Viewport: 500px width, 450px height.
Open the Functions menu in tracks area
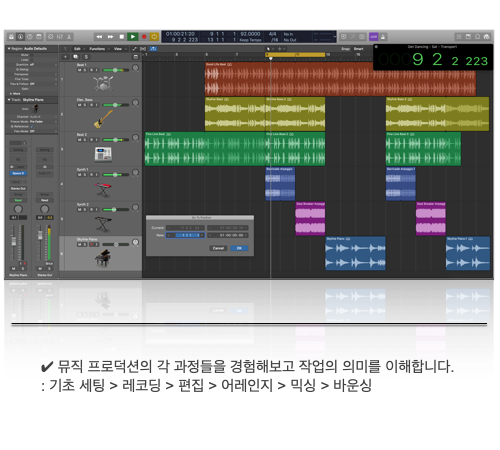[x=99, y=49]
